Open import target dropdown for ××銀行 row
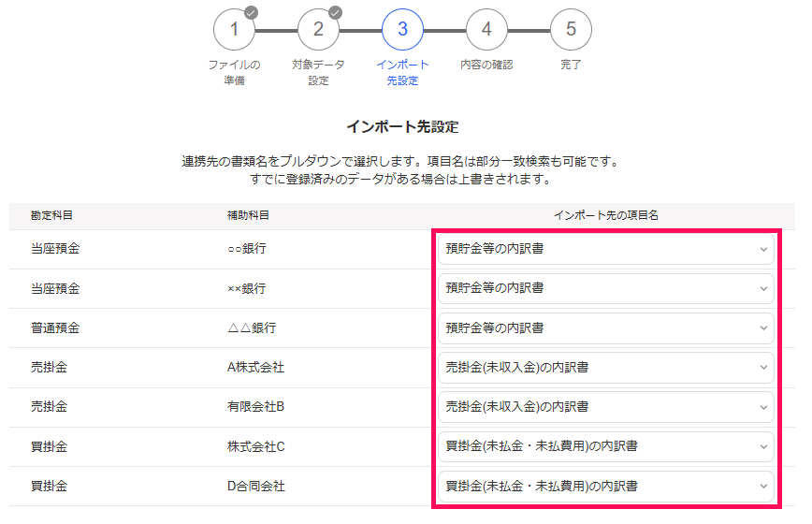812x524 pixels. 606,288
